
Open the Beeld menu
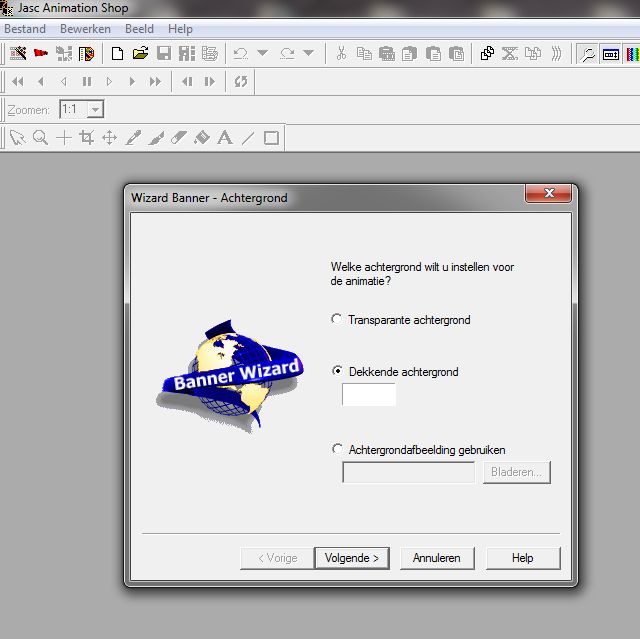point(139,29)
